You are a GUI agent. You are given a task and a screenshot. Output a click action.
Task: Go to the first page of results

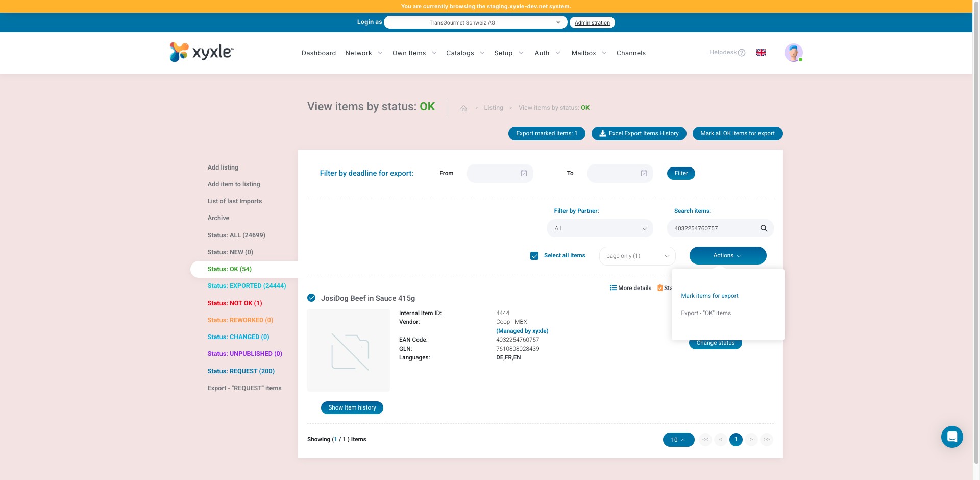tap(705, 440)
